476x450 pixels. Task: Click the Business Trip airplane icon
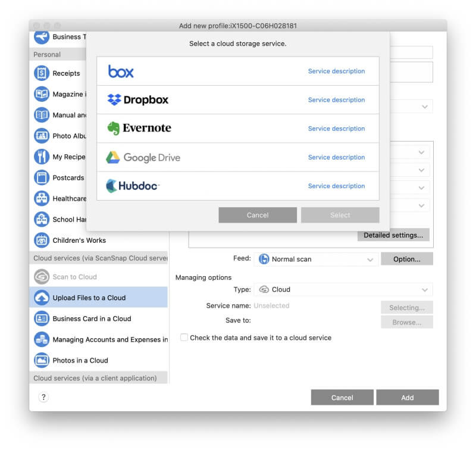[42, 37]
